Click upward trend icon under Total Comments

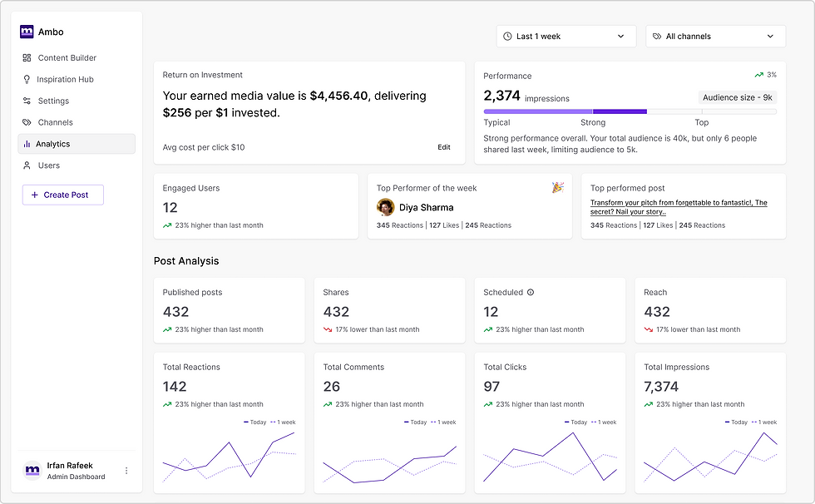328,404
